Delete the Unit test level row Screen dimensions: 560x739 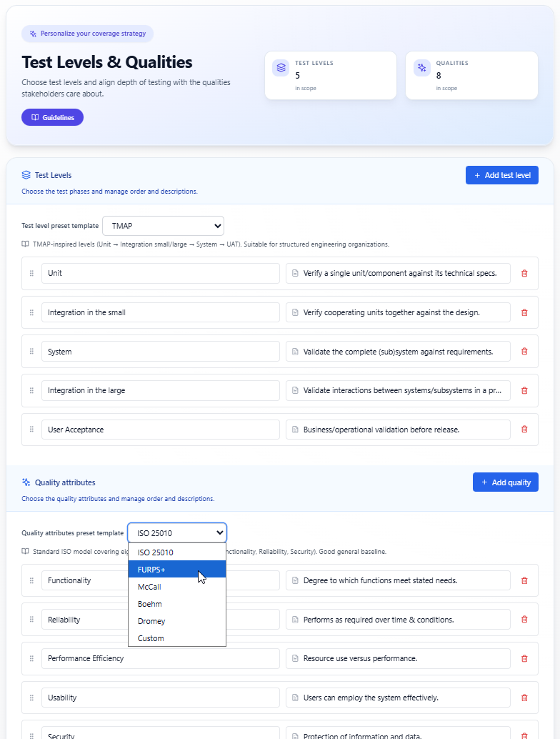(524, 273)
